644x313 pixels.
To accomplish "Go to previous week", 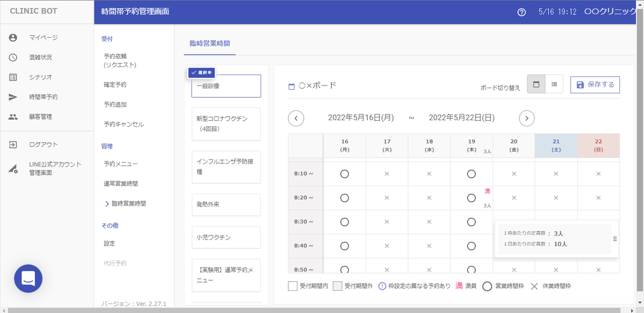I will pyautogui.click(x=296, y=118).
